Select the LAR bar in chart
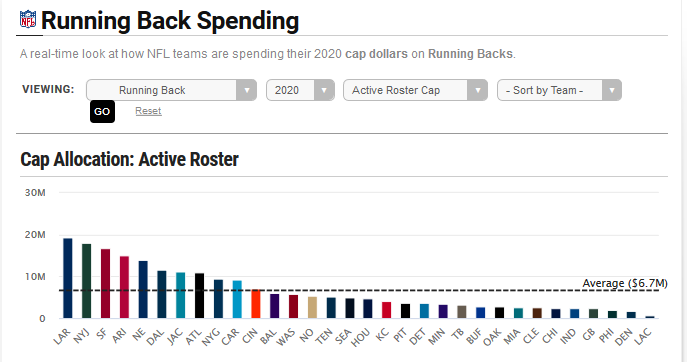 (x=68, y=278)
